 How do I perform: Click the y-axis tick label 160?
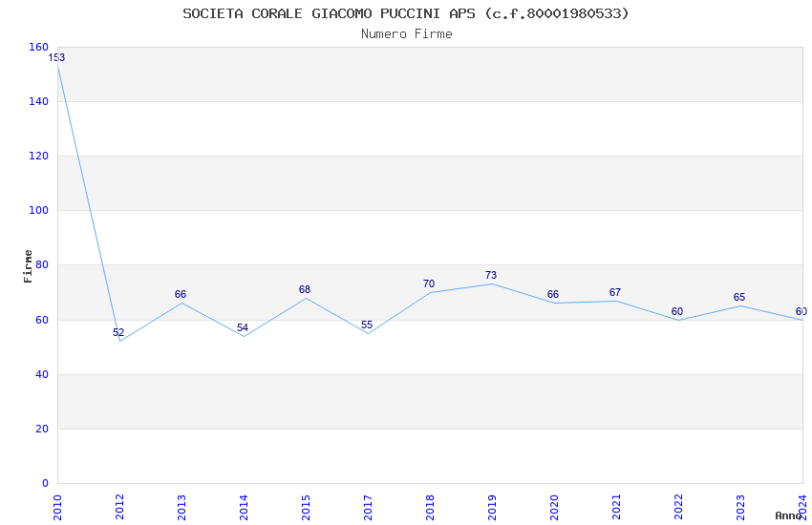[x=39, y=47]
